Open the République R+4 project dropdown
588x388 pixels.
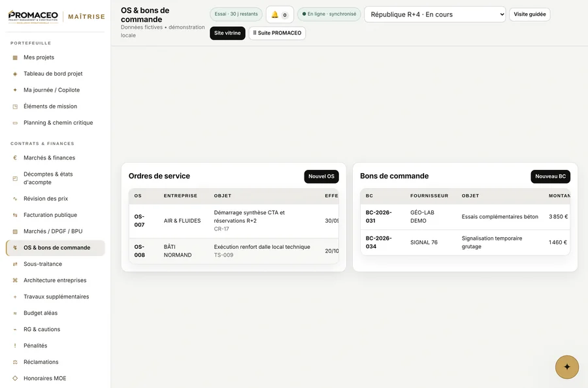[x=434, y=14]
